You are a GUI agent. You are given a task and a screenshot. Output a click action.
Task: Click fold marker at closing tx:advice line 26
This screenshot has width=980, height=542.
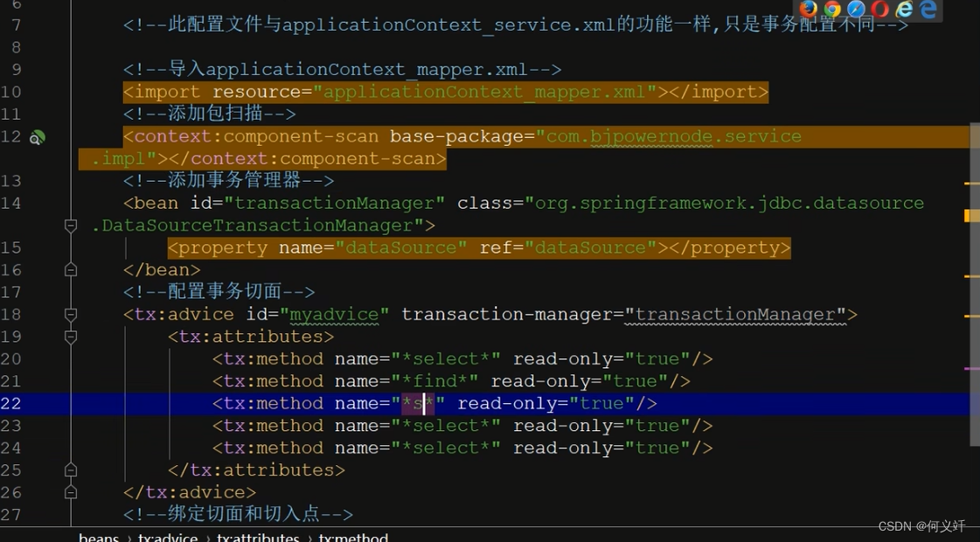click(x=71, y=493)
